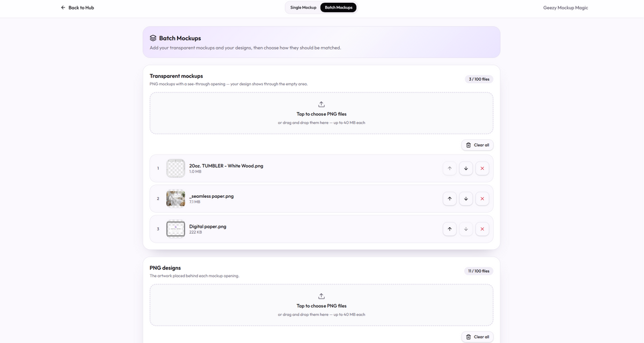Open the _seamless paper.png thumbnail

pyautogui.click(x=175, y=199)
